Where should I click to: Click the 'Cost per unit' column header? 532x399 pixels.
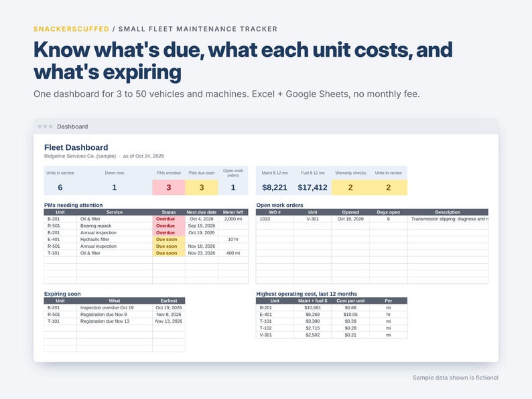(x=350, y=301)
